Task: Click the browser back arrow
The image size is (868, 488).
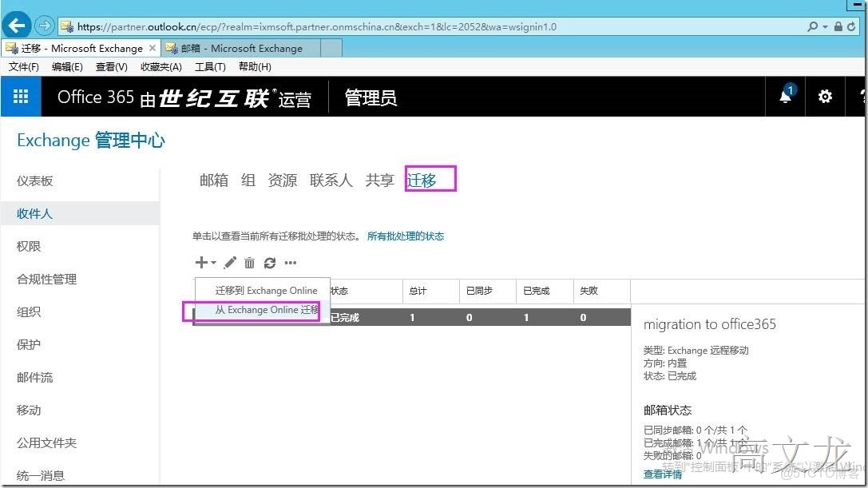Action: click(x=16, y=26)
